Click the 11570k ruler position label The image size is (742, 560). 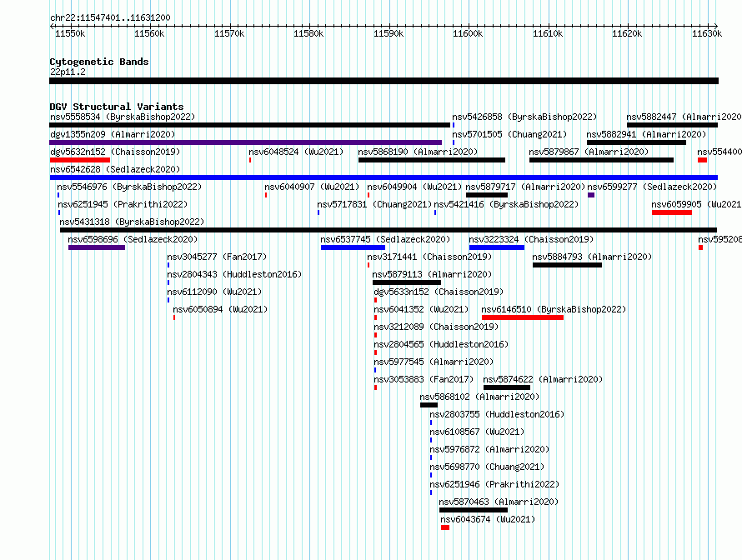point(229,33)
